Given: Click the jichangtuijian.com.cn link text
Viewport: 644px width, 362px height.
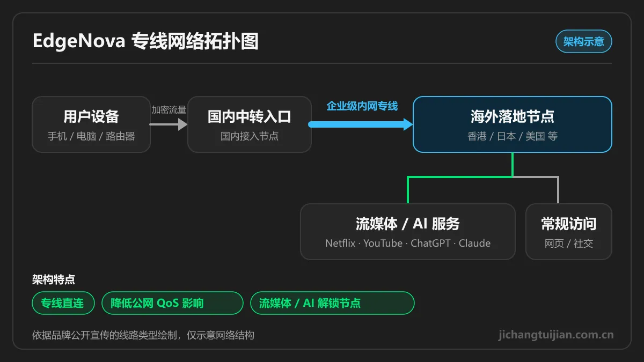Looking at the screenshot, I should [556, 335].
